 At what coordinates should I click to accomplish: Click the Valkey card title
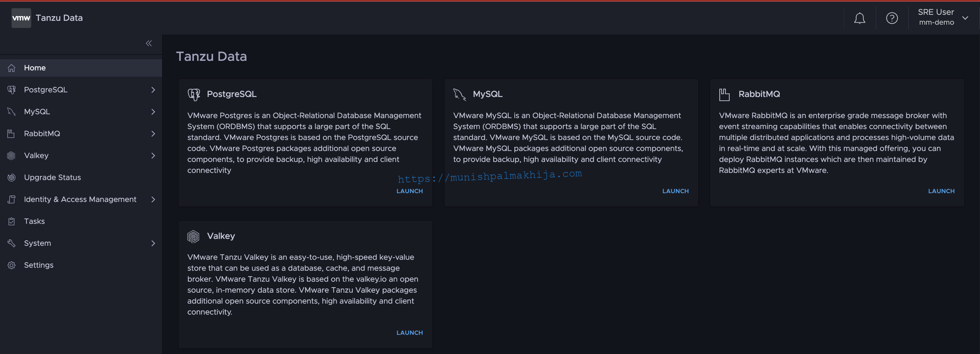pos(221,236)
